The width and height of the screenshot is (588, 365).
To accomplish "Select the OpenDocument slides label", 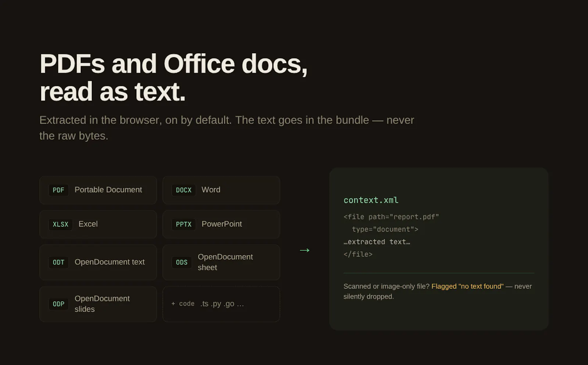I will (102, 304).
